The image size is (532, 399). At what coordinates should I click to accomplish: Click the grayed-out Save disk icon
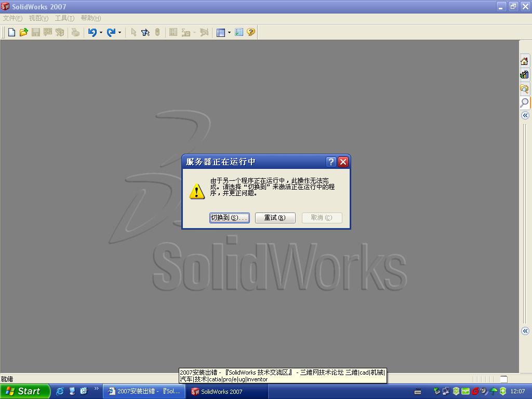click(x=36, y=32)
